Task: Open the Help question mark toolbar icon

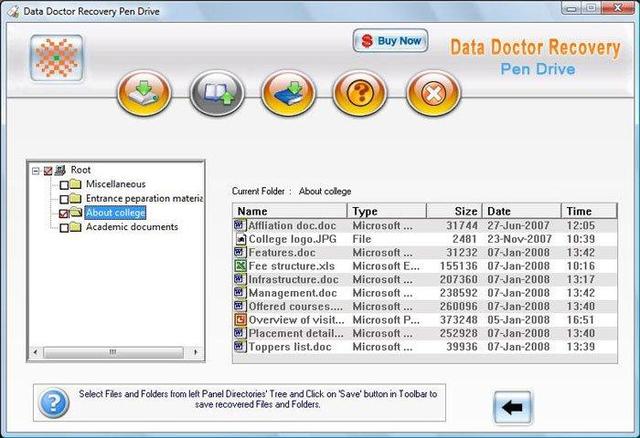Action: tap(360, 93)
